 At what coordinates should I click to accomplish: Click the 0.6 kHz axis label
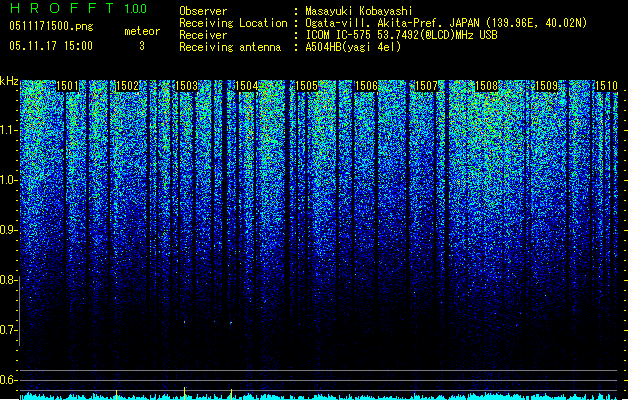click(8, 380)
